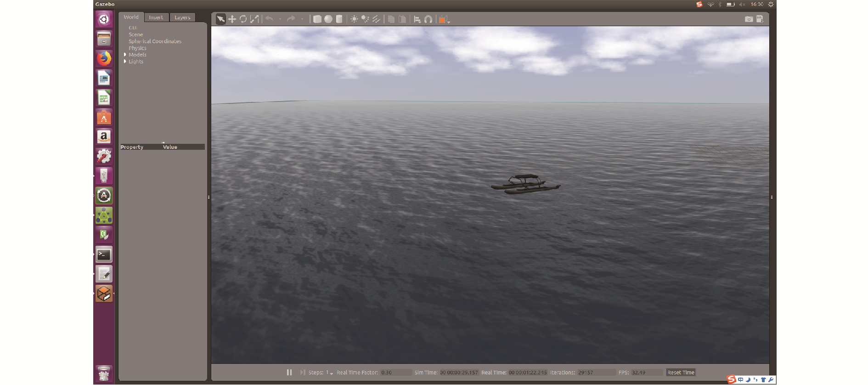The image size is (868, 385).
Task: Expand the Models tree item
Action: pos(125,55)
